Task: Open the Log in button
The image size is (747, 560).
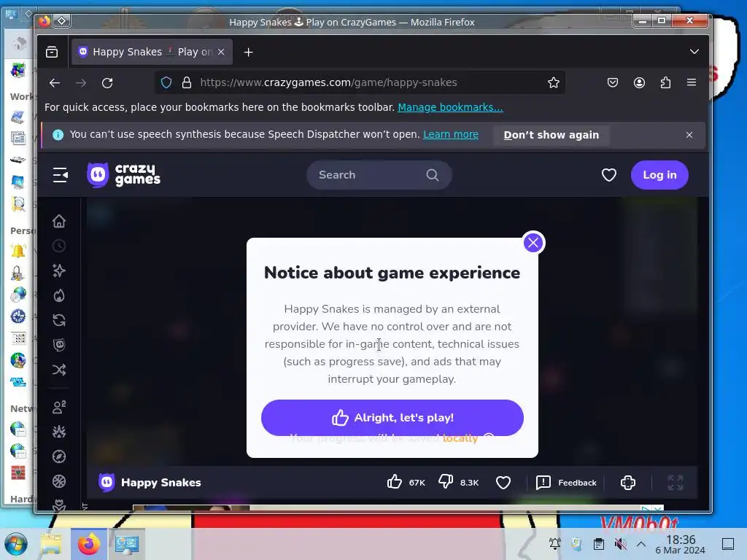Action: click(659, 175)
